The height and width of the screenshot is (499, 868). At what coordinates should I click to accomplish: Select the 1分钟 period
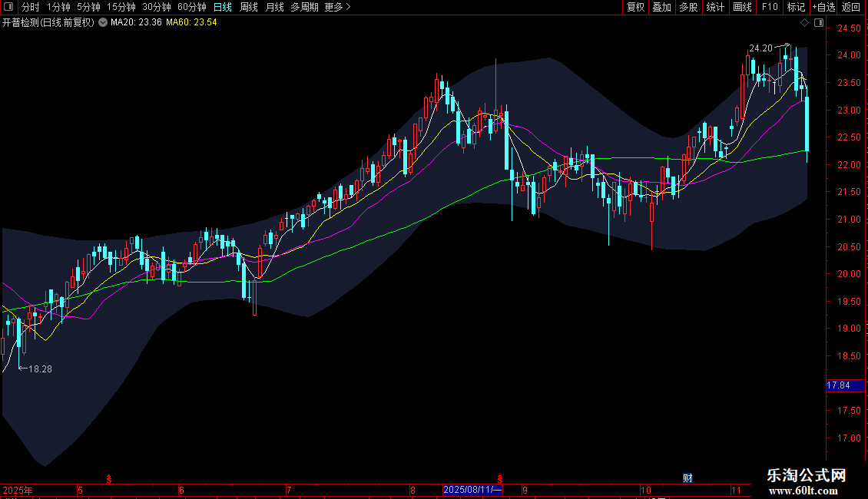(58, 7)
